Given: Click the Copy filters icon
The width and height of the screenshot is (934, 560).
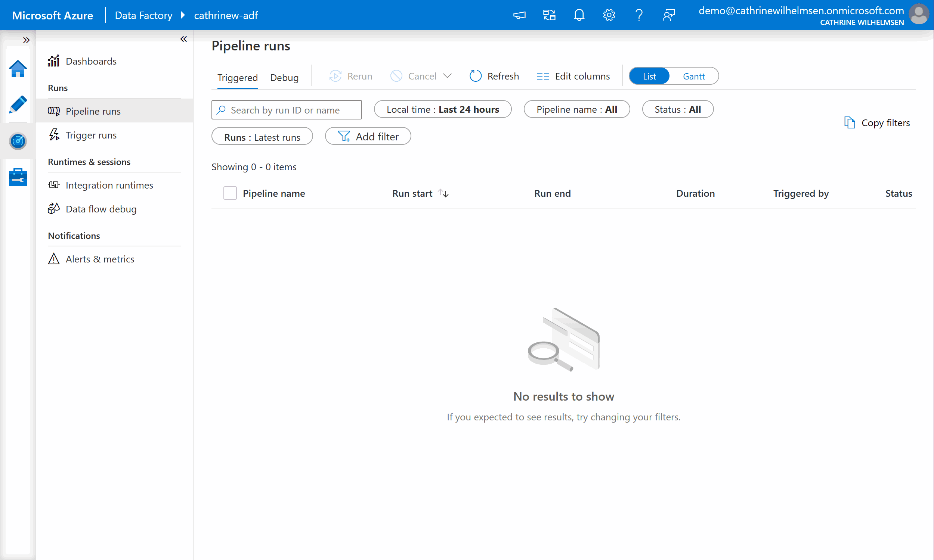Looking at the screenshot, I should point(849,123).
